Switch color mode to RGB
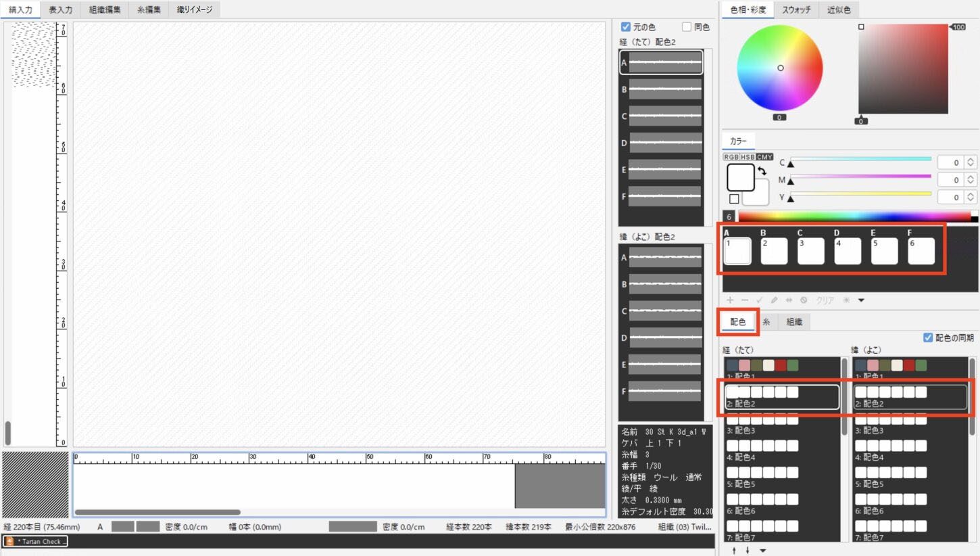The height and width of the screenshot is (556, 980). pyautogui.click(x=731, y=157)
